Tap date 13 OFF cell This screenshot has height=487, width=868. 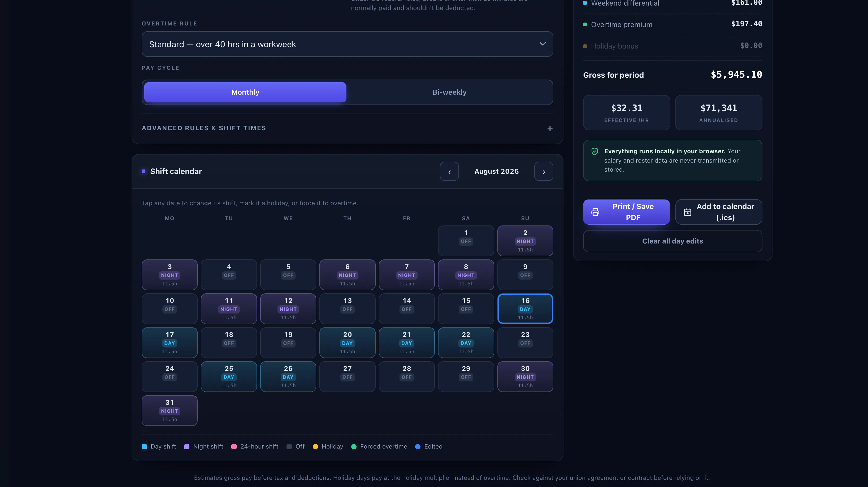[x=348, y=309]
